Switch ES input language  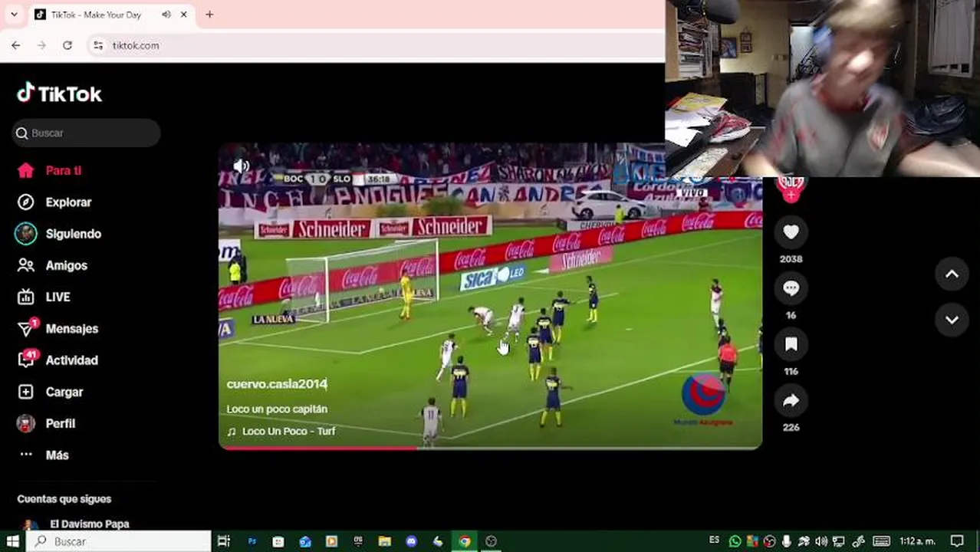(715, 540)
